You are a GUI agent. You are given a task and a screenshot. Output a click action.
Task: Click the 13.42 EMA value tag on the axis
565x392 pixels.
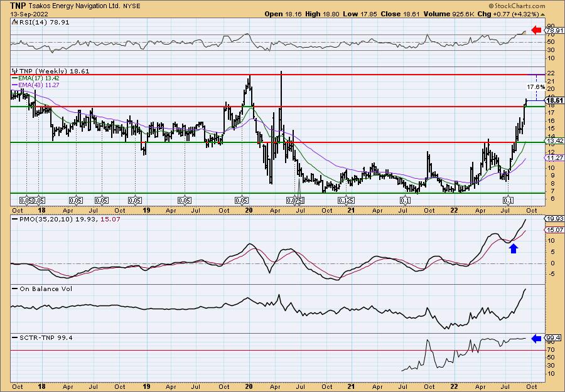556,140
